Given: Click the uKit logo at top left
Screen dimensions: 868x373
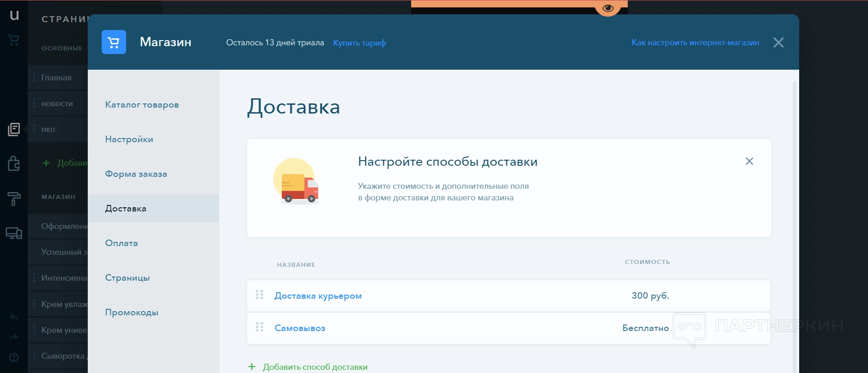Looking at the screenshot, I should coord(14,15).
